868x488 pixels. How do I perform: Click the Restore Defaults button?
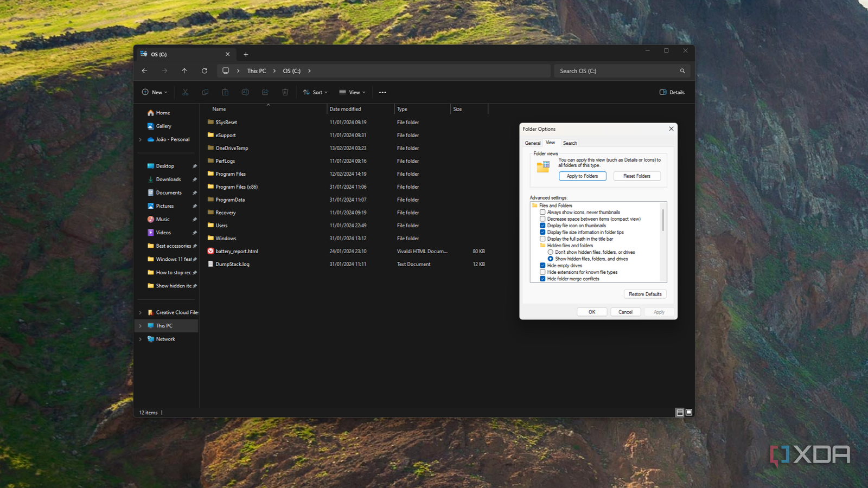click(644, 293)
